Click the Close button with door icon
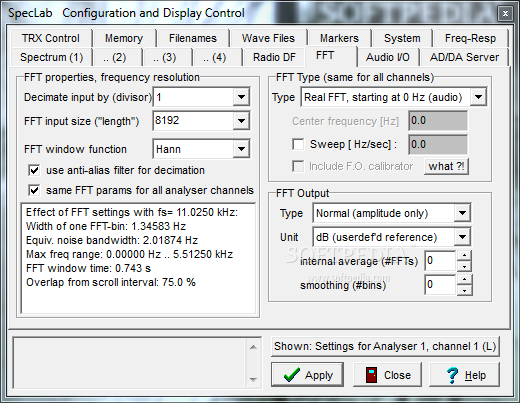520x403 pixels. pyautogui.click(x=387, y=375)
